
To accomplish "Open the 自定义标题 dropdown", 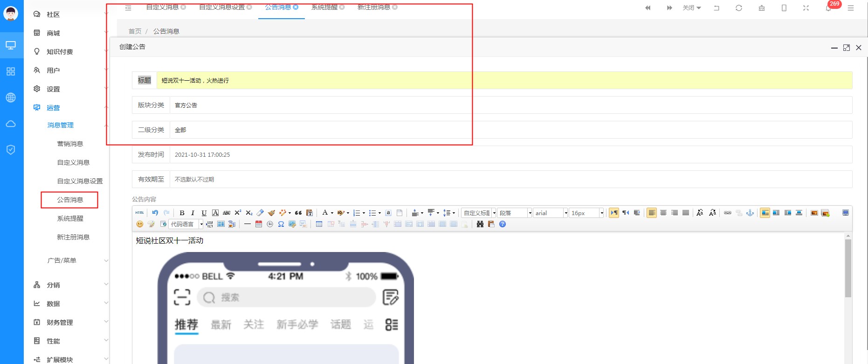I will (479, 213).
